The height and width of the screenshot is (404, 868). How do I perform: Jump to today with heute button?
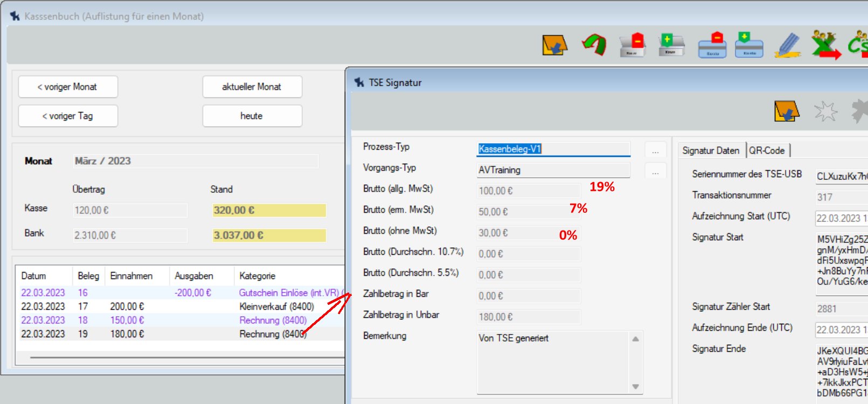pyautogui.click(x=252, y=116)
